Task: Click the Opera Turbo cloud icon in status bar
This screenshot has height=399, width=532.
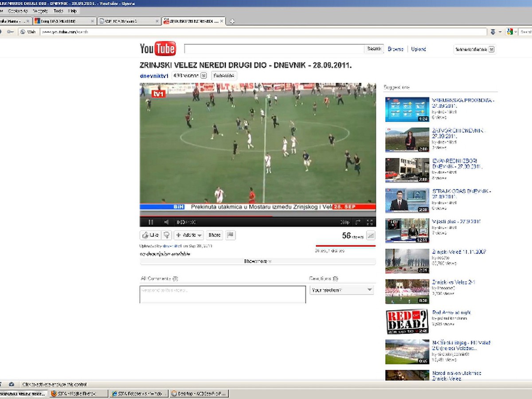Action: click(12, 384)
